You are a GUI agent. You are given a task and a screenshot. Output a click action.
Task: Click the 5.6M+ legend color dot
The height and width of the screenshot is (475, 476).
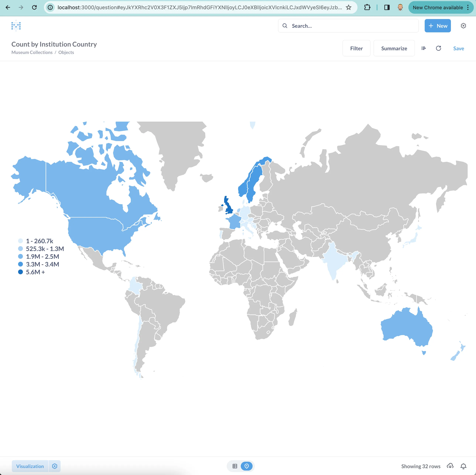point(21,272)
